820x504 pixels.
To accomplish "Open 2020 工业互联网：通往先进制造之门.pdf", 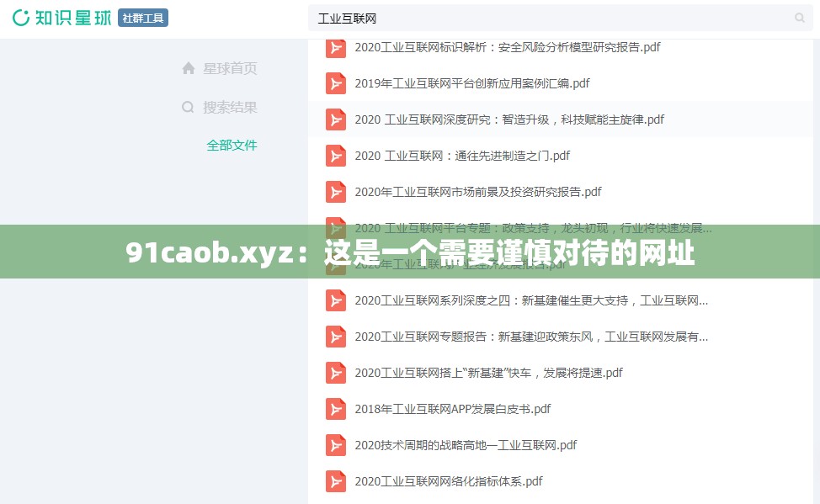I will [461, 156].
